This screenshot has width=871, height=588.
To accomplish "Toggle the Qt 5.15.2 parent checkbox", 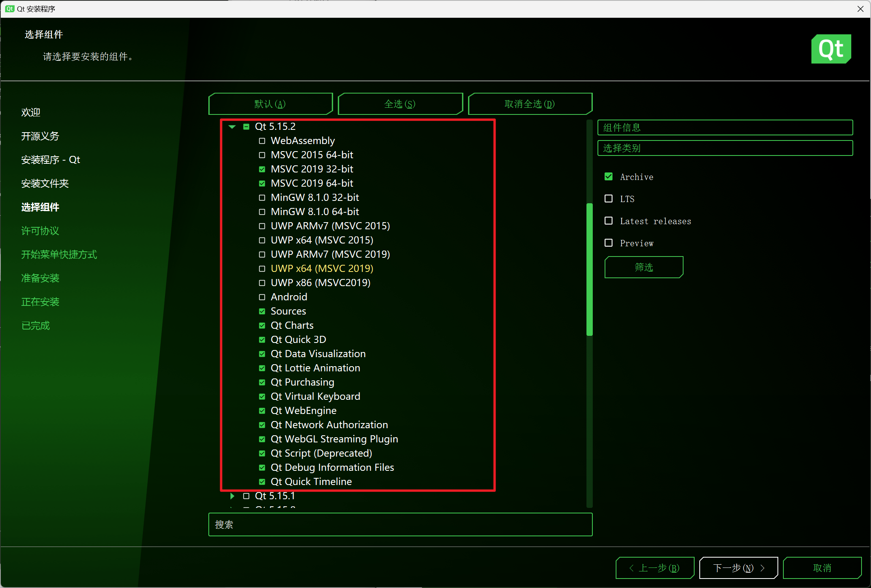I will point(246,127).
